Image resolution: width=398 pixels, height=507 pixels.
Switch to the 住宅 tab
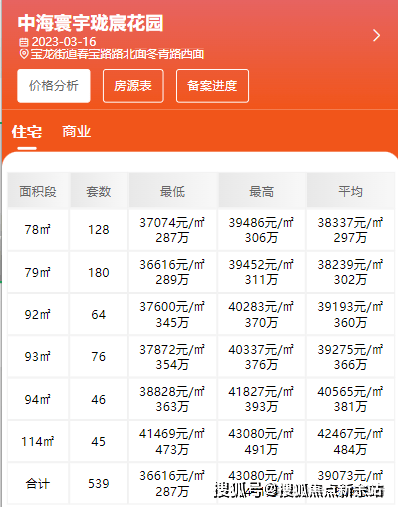(x=27, y=132)
